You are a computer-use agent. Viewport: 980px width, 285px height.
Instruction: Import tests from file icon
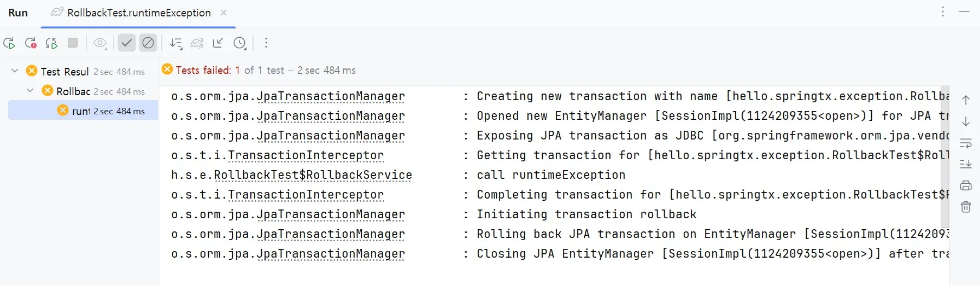tap(218, 43)
